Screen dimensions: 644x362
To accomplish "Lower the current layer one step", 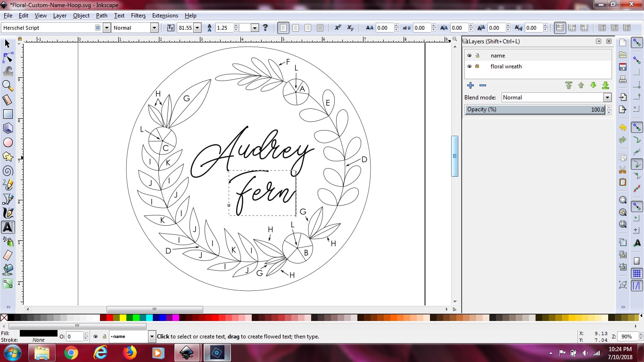I will [x=593, y=85].
